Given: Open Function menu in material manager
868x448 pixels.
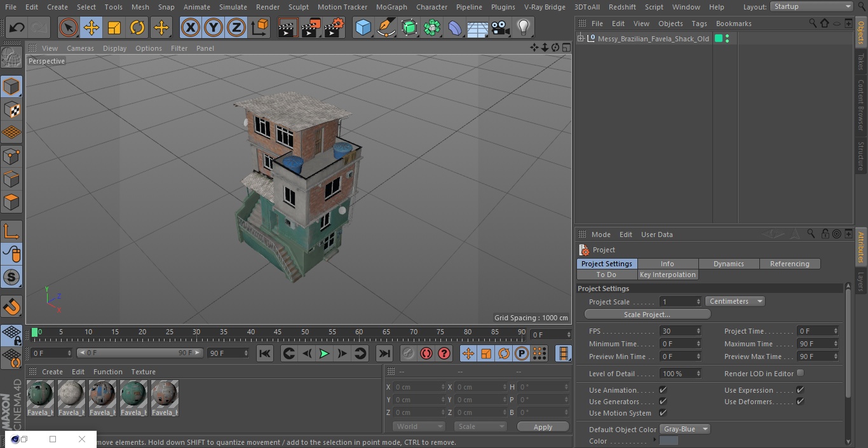Looking at the screenshot, I should (x=107, y=372).
